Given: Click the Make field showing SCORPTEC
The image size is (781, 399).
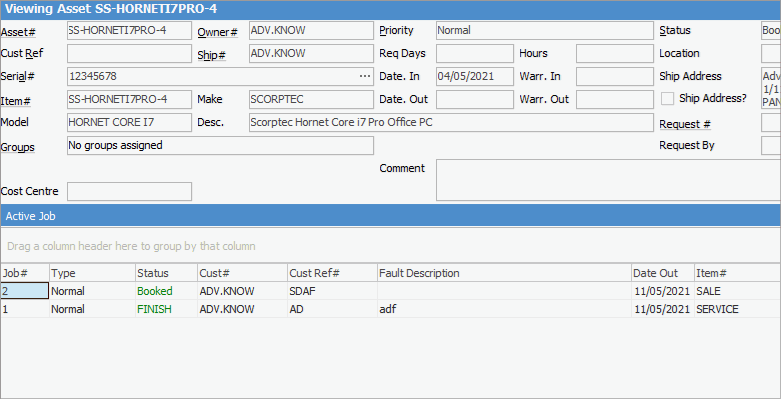Looking at the screenshot, I should pyautogui.click(x=311, y=99).
